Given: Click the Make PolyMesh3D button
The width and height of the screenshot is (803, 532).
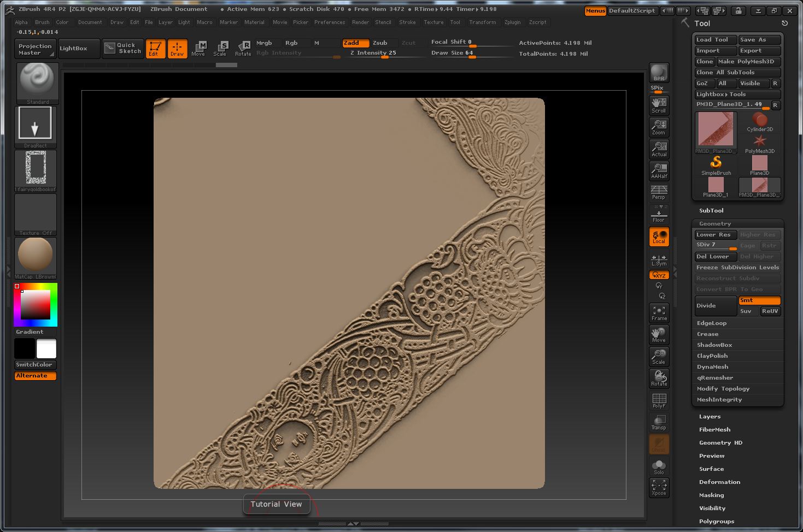Looking at the screenshot, I should (749, 62).
